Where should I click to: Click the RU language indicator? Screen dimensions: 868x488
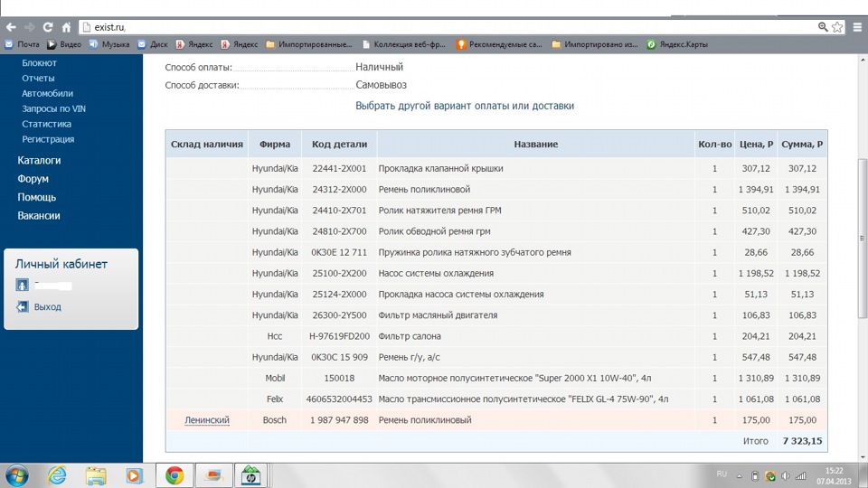(x=722, y=474)
